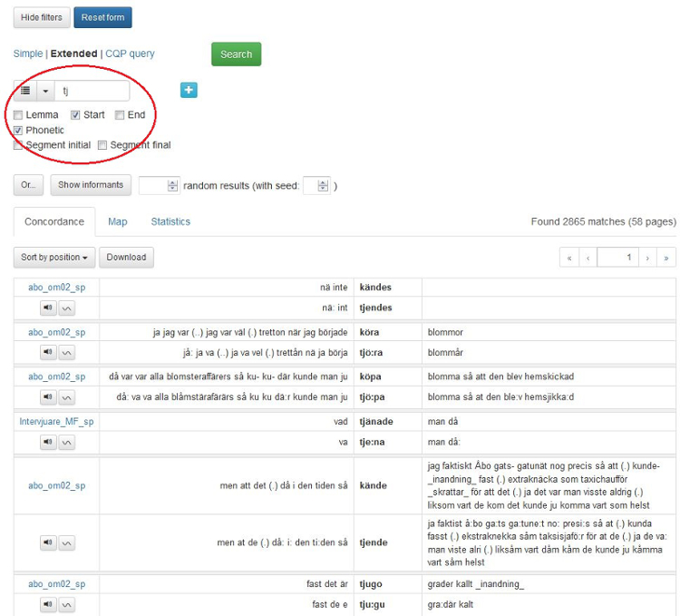
Task: Go to the last results page
Action: pyautogui.click(x=666, y=258)
